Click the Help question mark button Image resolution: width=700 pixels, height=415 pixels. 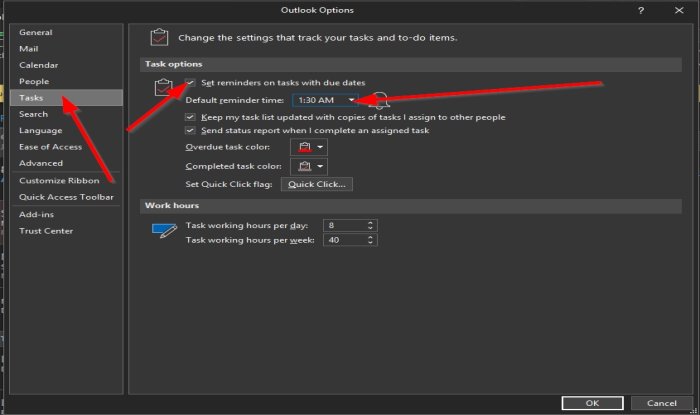pos(641,10)
